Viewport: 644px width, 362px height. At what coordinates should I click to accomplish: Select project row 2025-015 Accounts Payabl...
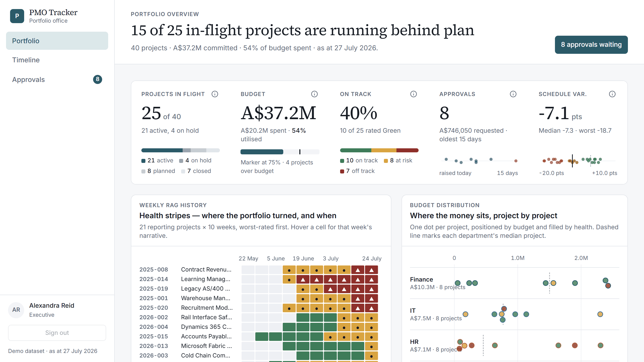[x=259, y=337]
